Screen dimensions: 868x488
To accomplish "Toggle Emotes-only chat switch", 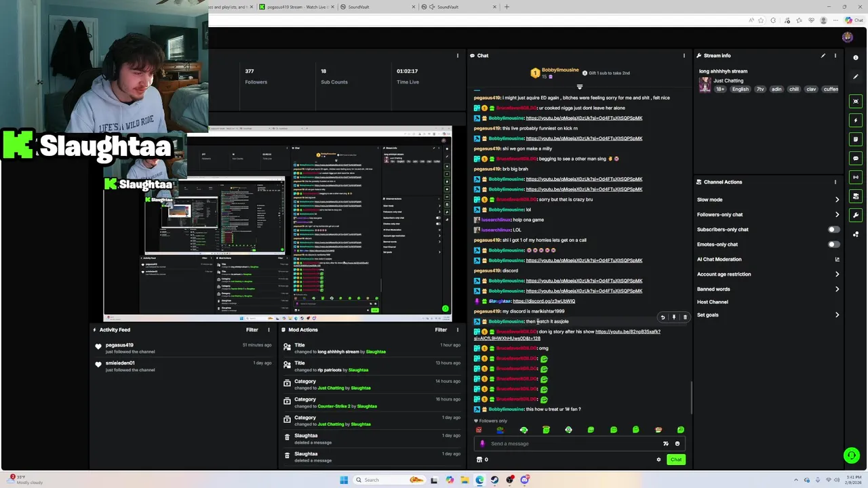I will 833,244.
